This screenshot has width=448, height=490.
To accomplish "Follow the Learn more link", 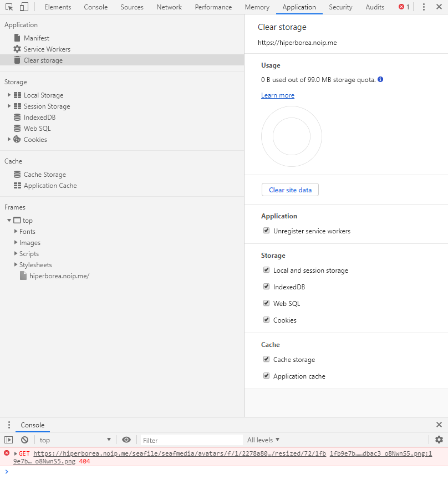I will (278, 95).
